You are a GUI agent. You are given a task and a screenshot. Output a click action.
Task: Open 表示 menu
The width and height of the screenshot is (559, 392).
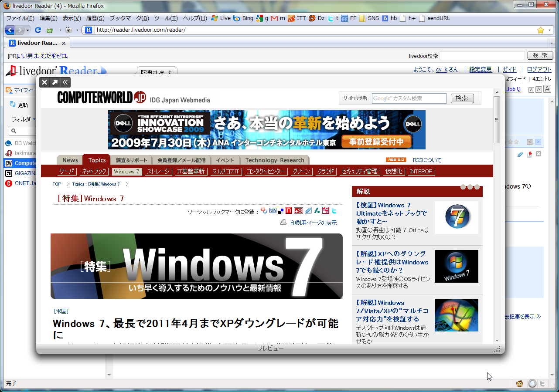72,18
